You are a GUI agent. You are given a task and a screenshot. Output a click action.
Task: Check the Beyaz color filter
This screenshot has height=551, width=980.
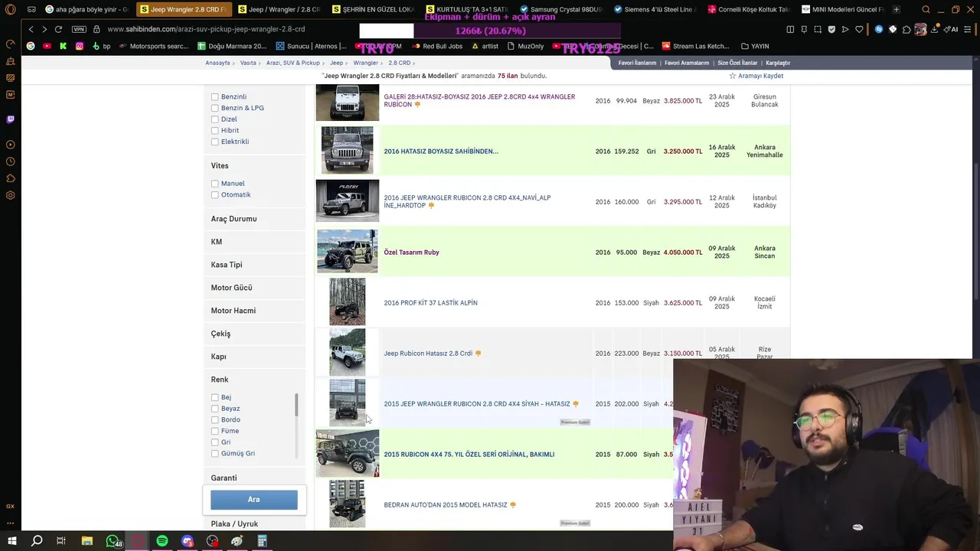coord(214,409)
